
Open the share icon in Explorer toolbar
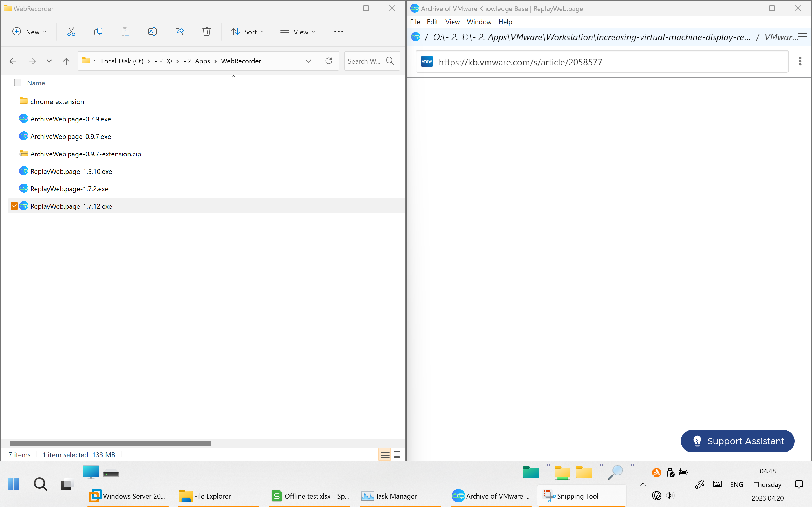[x=180, y=32]
